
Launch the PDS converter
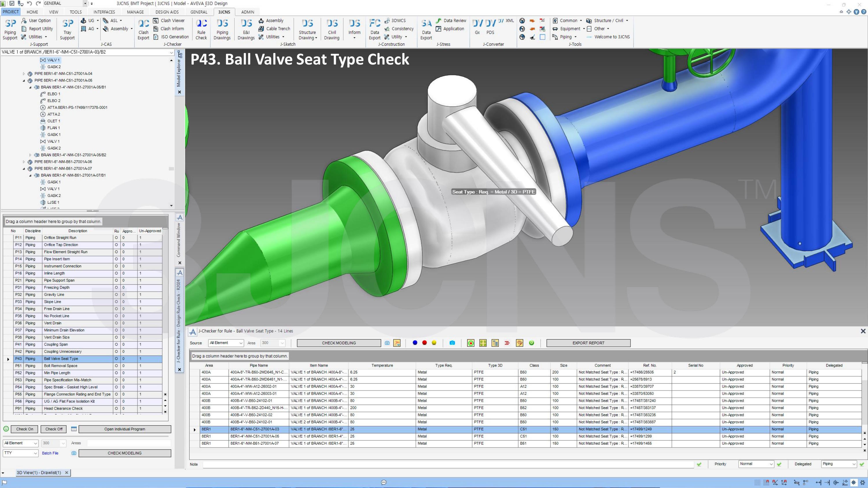click(x=490, y=26)
